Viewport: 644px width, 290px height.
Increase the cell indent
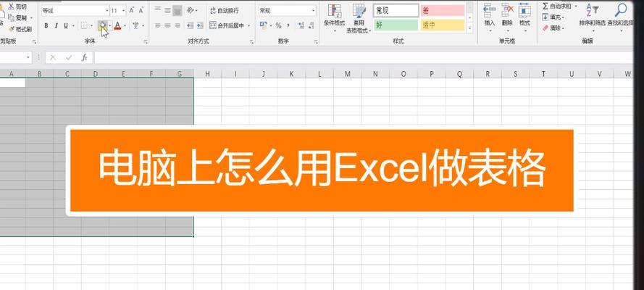click(200, 25)
